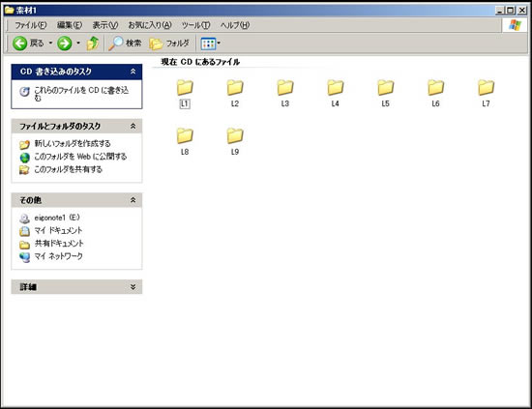This screenshot has width=532, height=409.
Task: Click 新しいフォルダを作成する link
Action: coord(73,143)
